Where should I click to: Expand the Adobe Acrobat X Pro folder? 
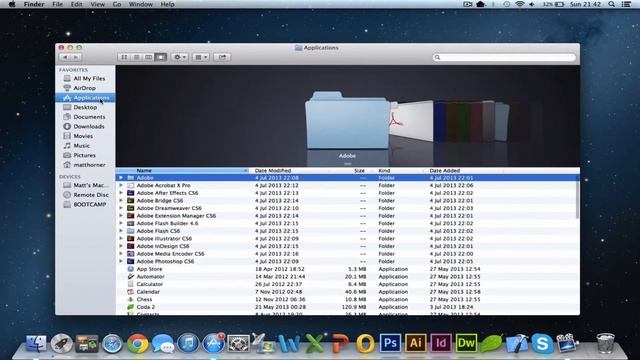121,185
